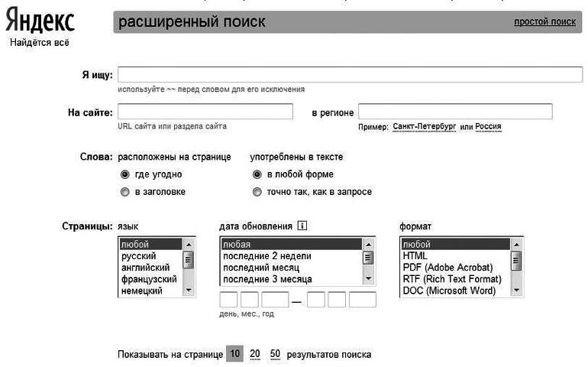Viewport: 588px width, 367px height.
Task: Choose немецкий in the language list
Action: point(150,291)
